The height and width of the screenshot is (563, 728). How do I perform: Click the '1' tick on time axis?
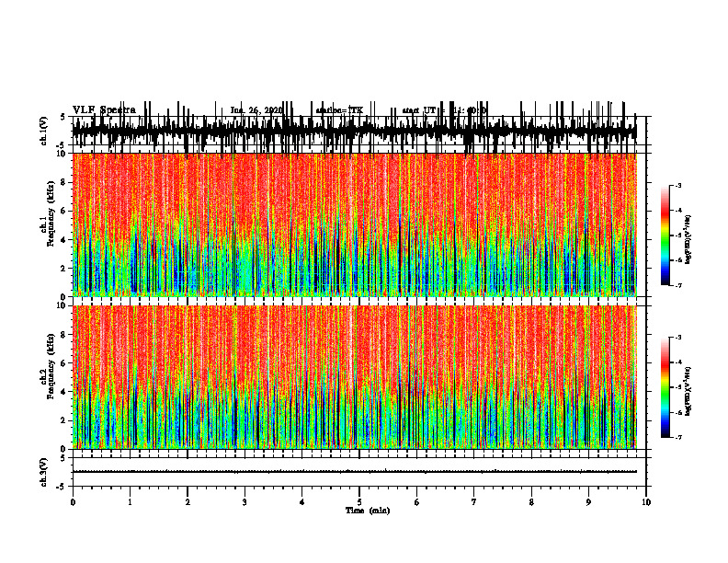130,502
